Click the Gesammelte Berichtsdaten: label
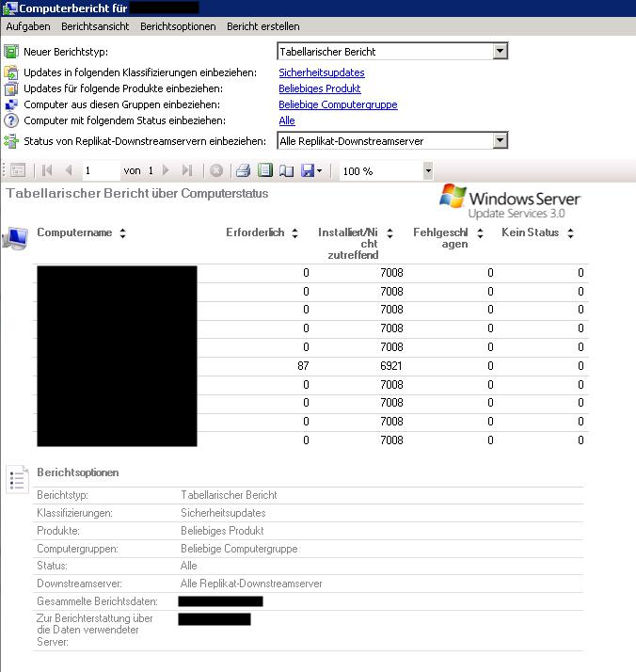The image size is (636, 672). [97, 601]
